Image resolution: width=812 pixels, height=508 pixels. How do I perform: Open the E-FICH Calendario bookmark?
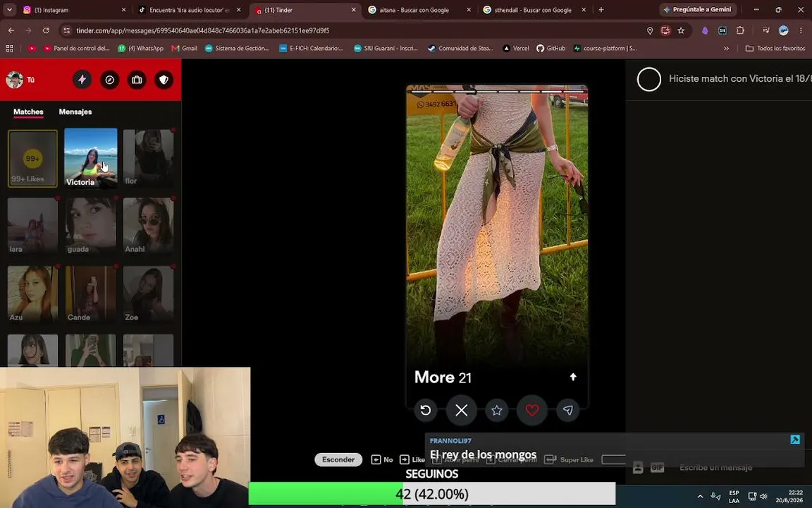tap(312, 48)
